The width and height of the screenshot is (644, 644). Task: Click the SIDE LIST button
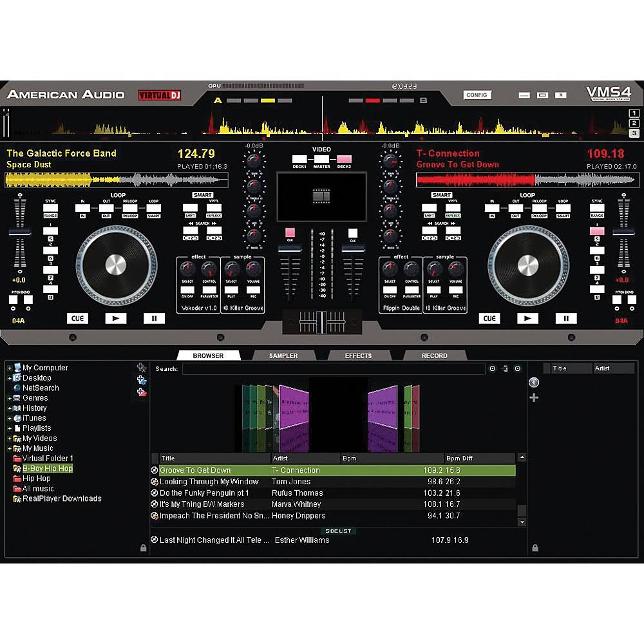pos(338,531)
